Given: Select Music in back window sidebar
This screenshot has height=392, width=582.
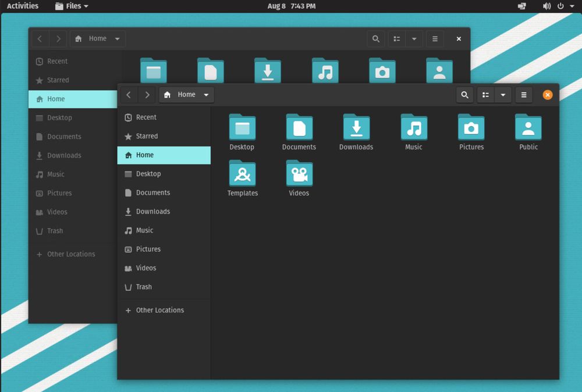Looking at the screenshot, I should point(73,174).
